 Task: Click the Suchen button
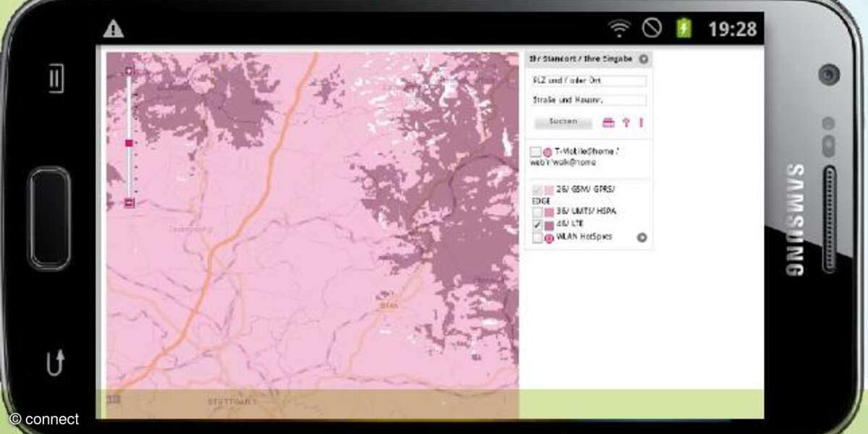[563, 122]
